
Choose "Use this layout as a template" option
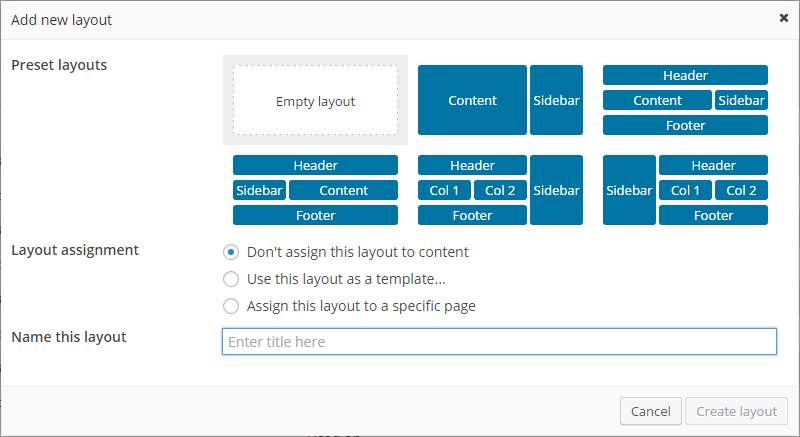(231, 279)
